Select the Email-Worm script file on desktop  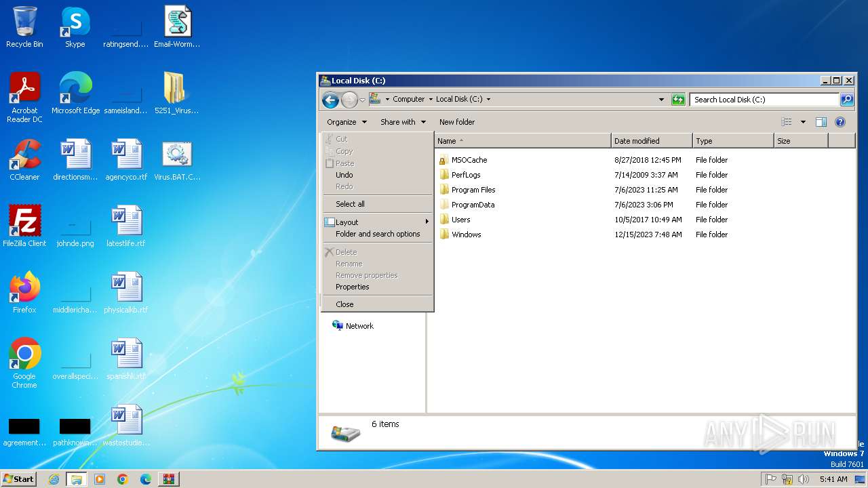tap(177, 27)
